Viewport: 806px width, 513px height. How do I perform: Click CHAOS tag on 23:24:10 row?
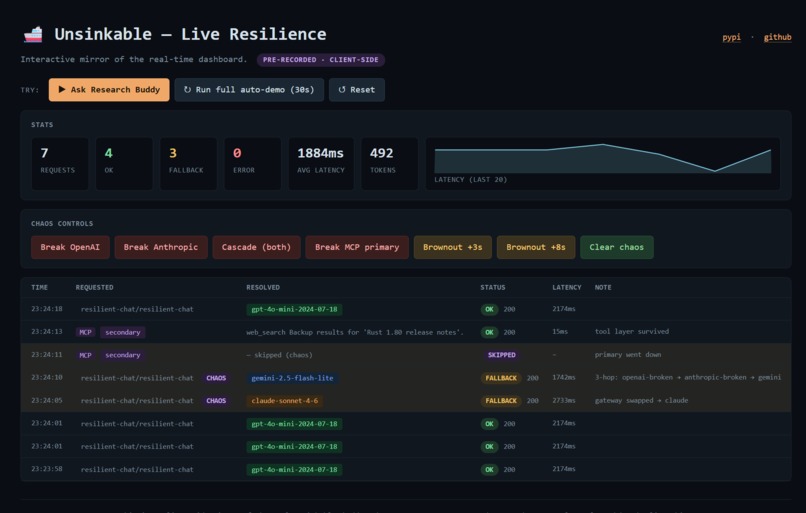pos(216,378)
